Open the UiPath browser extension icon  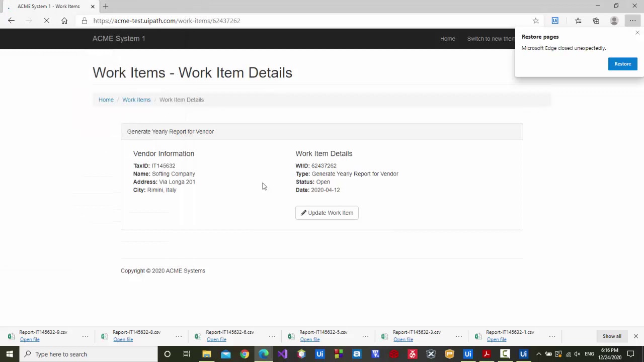point(555,21)
